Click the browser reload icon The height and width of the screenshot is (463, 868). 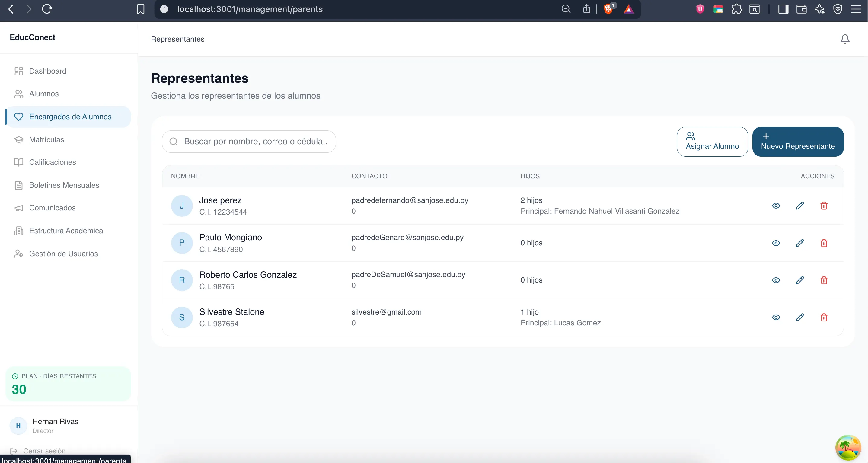pos(47,9)
